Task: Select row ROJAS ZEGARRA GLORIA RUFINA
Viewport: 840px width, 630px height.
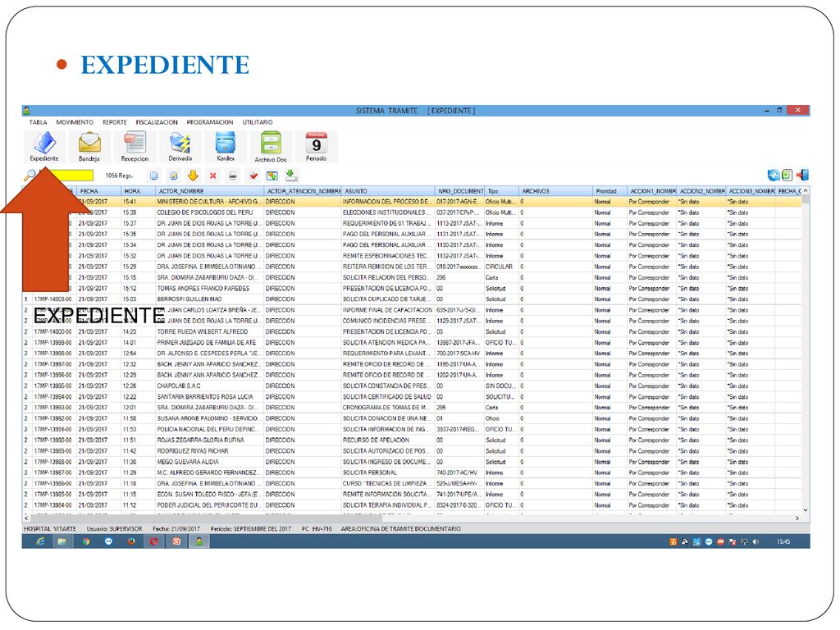Action: click(x=412, y=440)
